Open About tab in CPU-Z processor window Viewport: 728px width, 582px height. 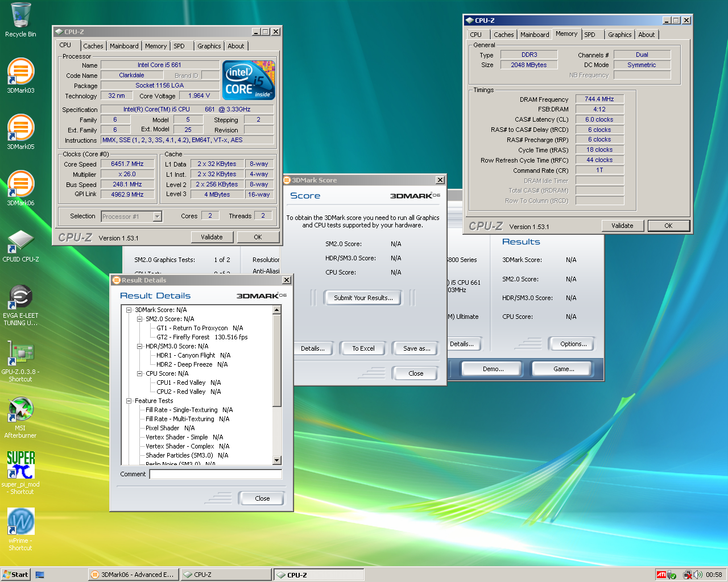point(236,46)
